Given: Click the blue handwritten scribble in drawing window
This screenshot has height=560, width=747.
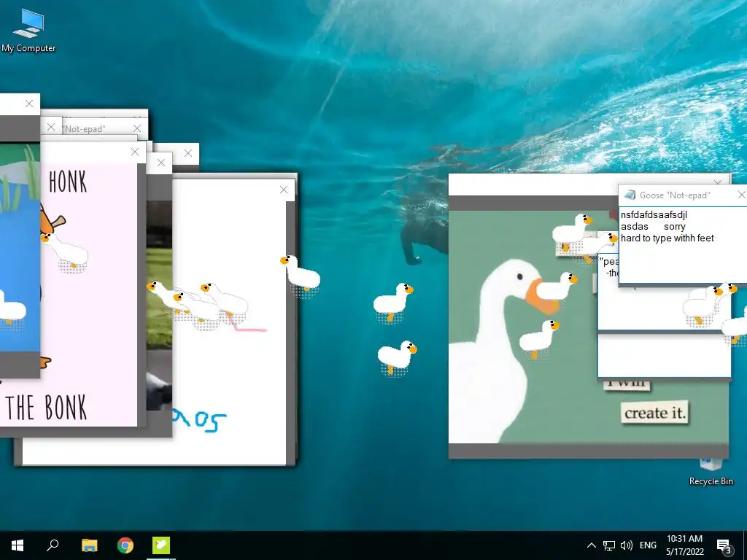Looking at the screenshot, I should pos(199,419).
